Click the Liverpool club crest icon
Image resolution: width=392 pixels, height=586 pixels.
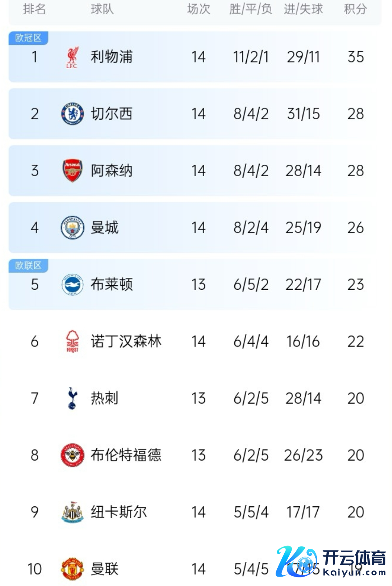[72, 57]
